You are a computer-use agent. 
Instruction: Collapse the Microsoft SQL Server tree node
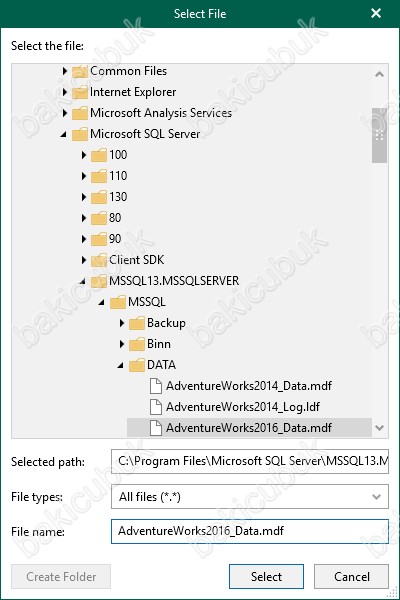64,134
